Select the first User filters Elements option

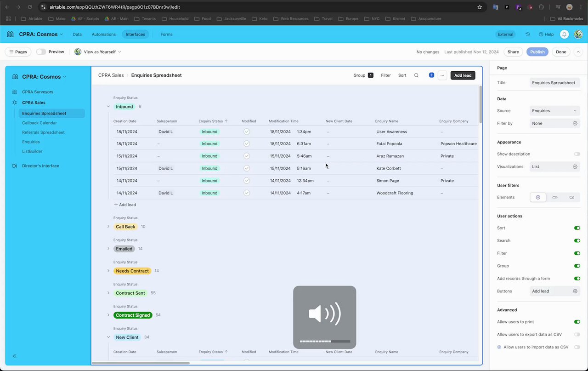point(538,197)
